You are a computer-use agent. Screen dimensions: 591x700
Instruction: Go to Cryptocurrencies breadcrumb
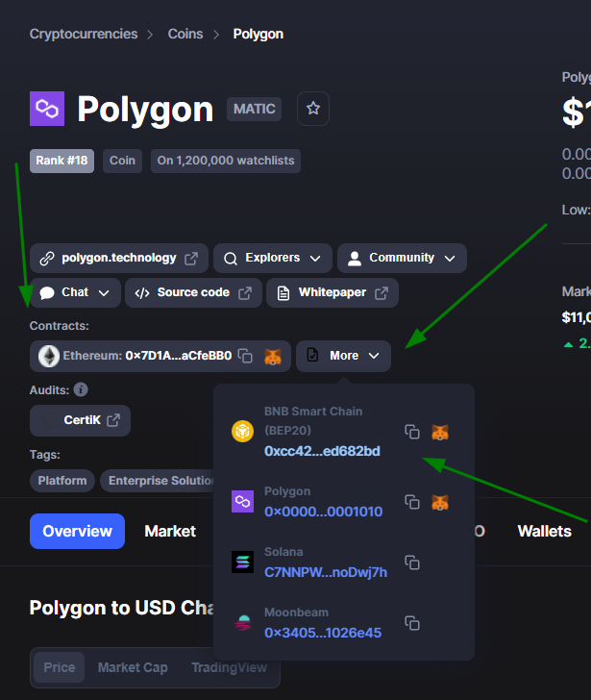[x=84, y=34]
